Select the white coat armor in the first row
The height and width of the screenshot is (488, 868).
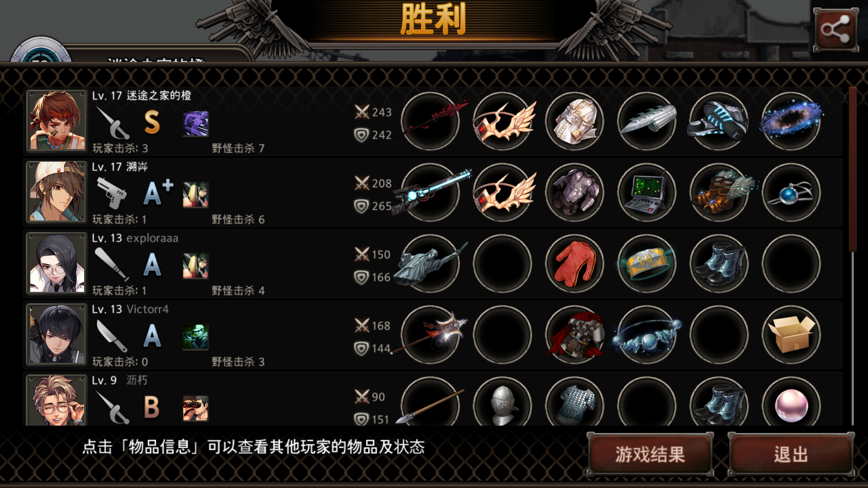point(574,121)
